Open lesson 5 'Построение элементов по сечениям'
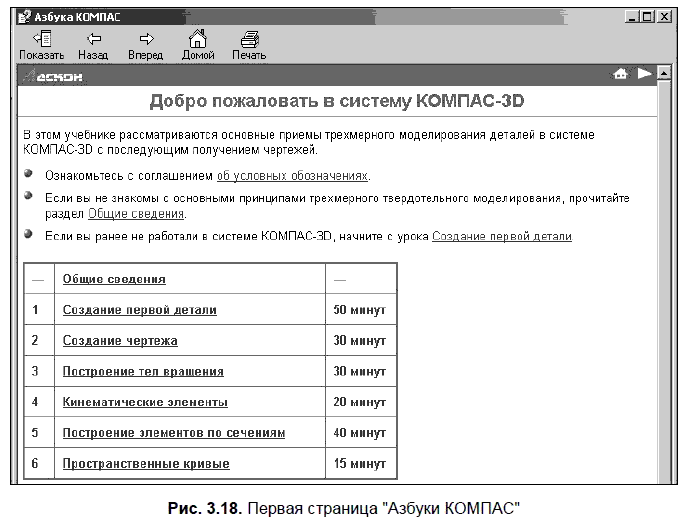The height and width of the screenshot is (521, 687). (174, 432)
